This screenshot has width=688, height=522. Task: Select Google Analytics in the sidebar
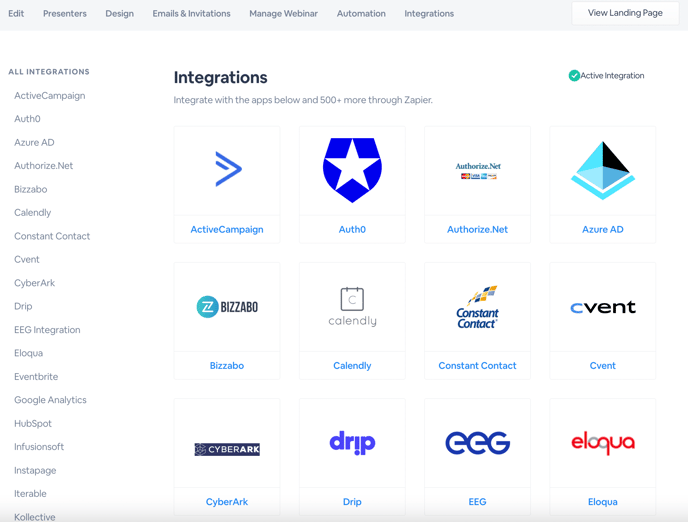pos(50,400)
